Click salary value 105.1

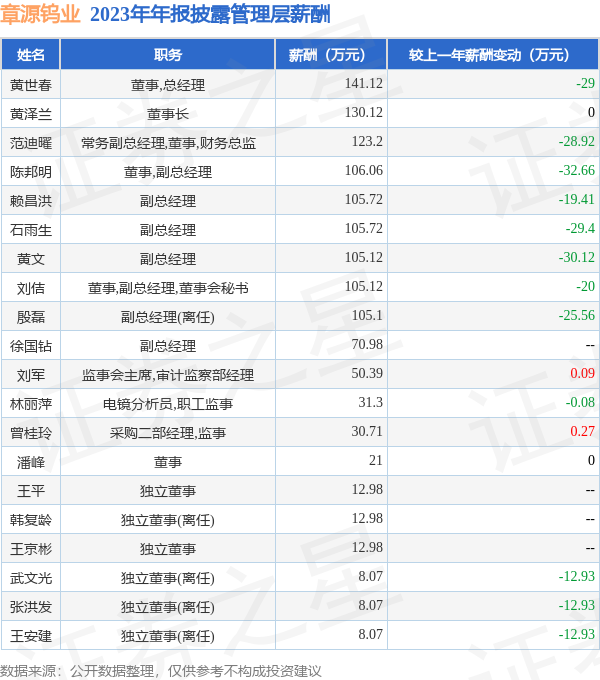(x=367, y=315)
